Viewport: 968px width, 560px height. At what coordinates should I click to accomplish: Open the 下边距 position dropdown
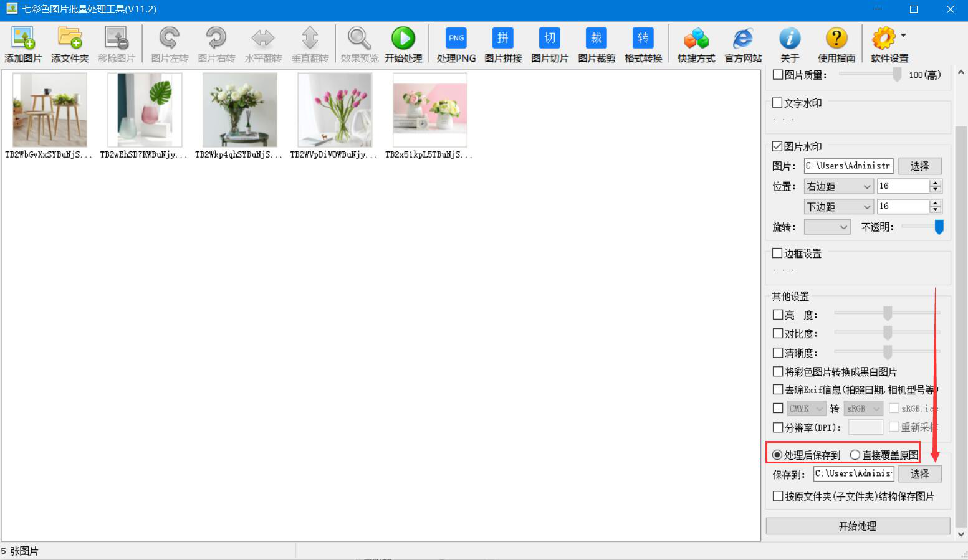tap(839, 207)
